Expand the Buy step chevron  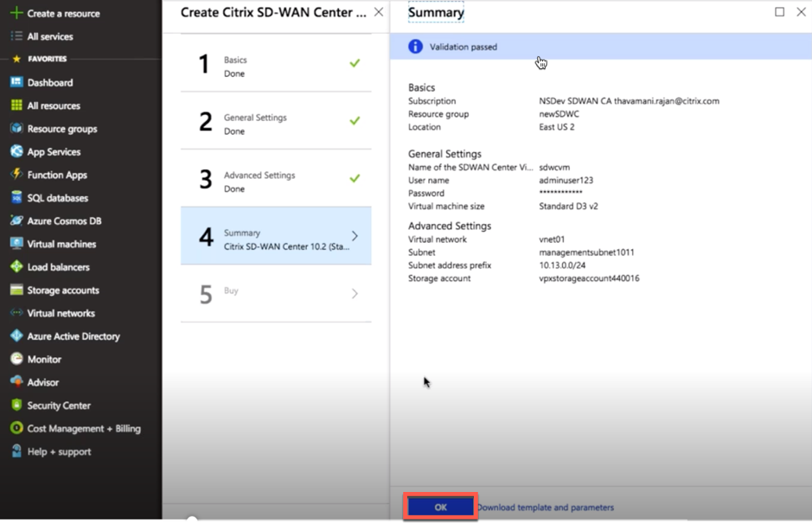coord(355,294)
